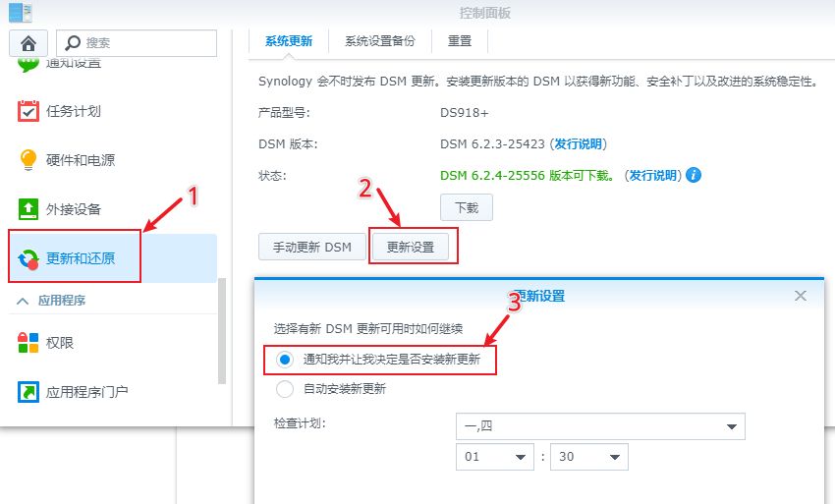The image size is (835, 504).
Task: Click the 手动更新 DSM button
Action: click(312, 247)
